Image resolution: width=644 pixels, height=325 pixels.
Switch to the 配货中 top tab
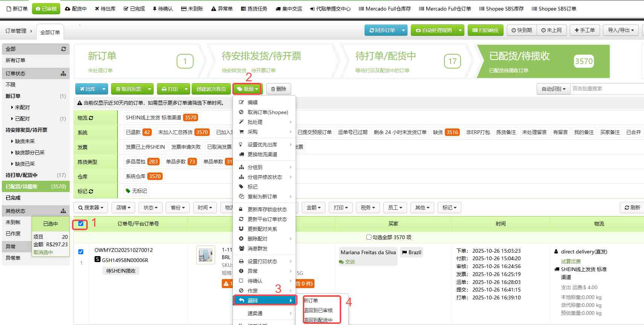[76, 9]
